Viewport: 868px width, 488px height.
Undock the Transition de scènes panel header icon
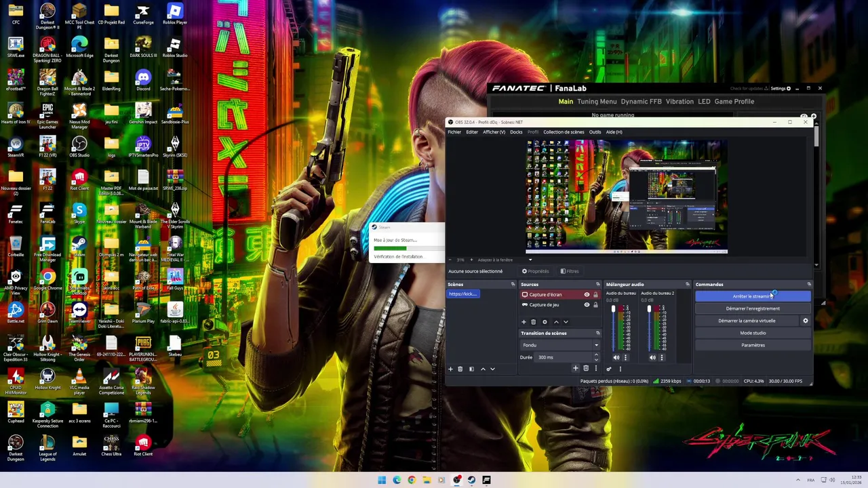[598, 333]
